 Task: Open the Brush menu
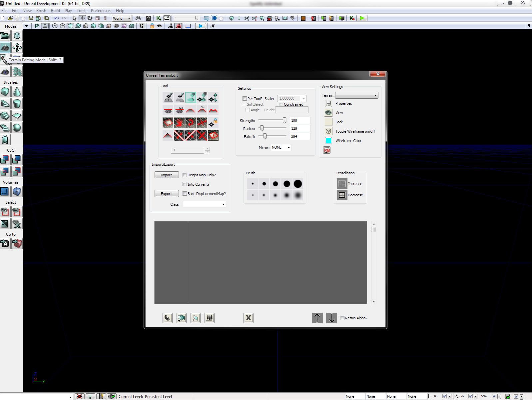41,11
